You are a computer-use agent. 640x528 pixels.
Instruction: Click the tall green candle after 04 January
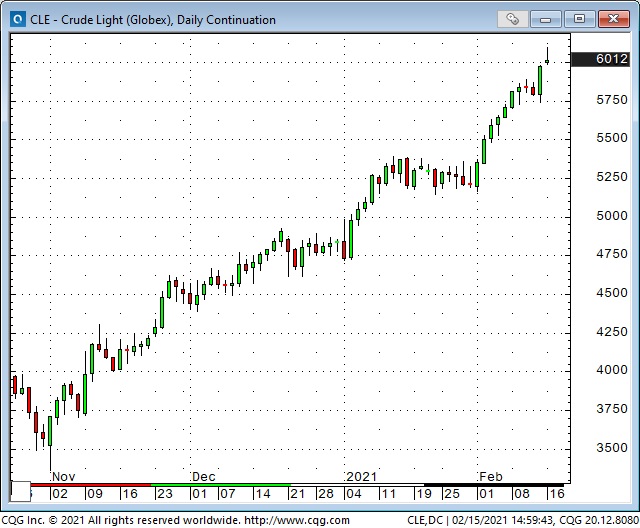[351, 239]
